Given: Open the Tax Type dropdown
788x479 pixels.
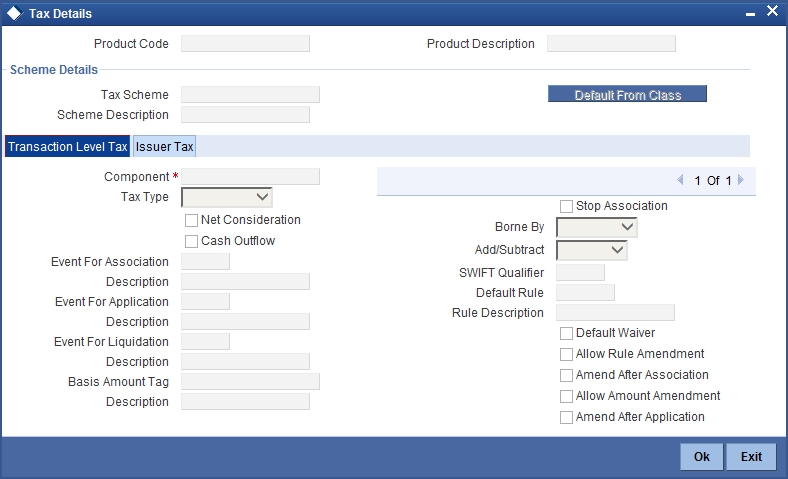Looking at the screenshot, I should (x=227, y=197).
